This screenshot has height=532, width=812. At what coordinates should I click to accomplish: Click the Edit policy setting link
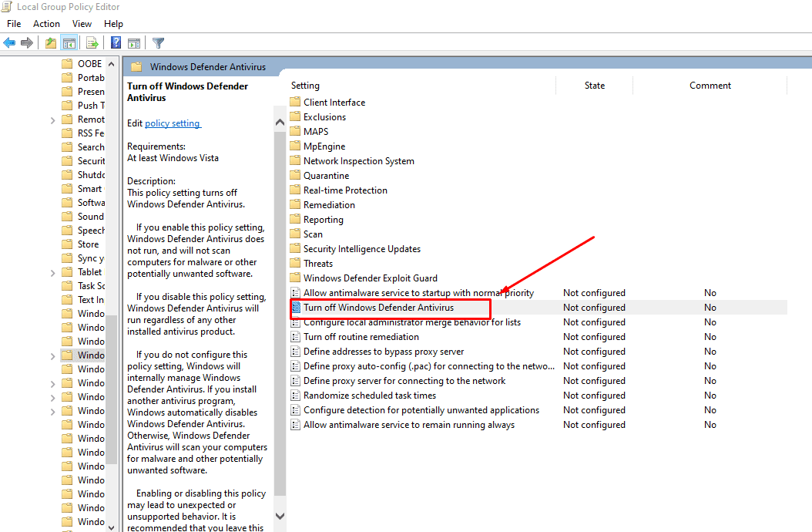[x=173, y=123]
